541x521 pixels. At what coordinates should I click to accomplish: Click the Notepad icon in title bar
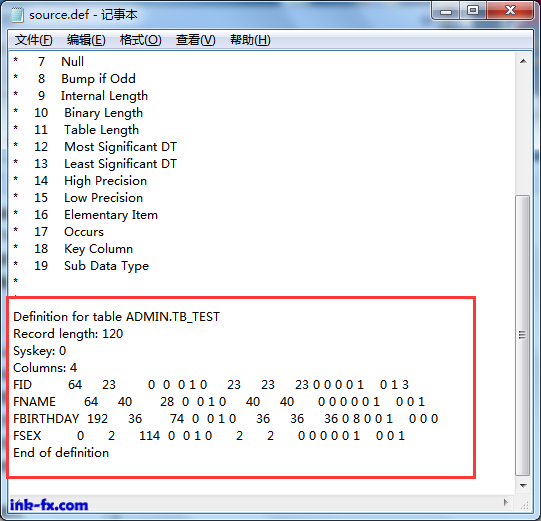click(17, 15)
